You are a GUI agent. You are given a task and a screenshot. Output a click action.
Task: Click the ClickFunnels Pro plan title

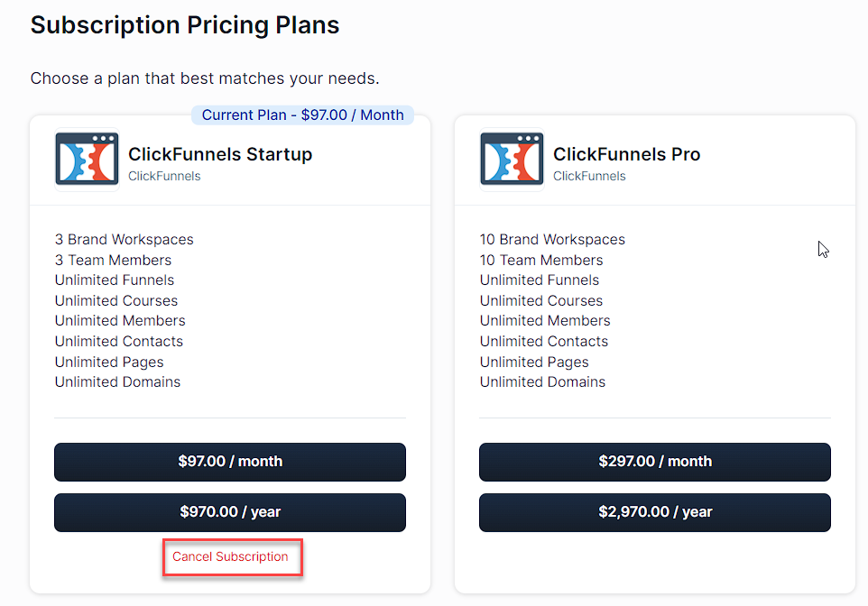(626, 154)
